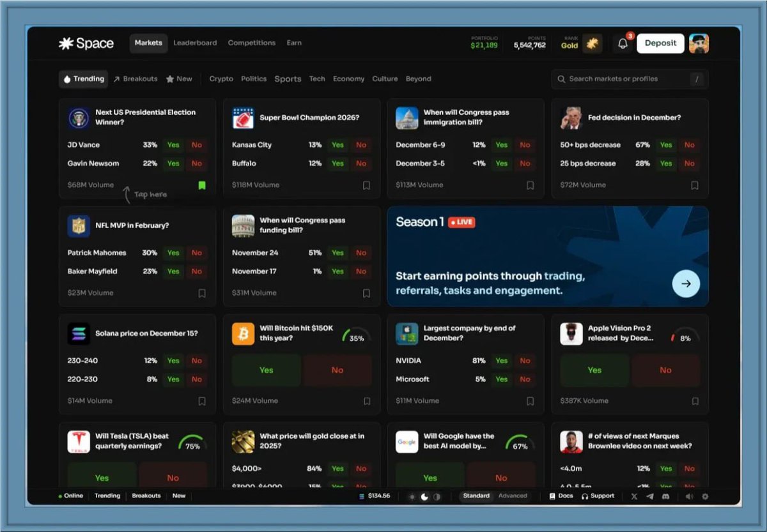
Task: Bookmark the Largest company market
Action: coord(530,401)
